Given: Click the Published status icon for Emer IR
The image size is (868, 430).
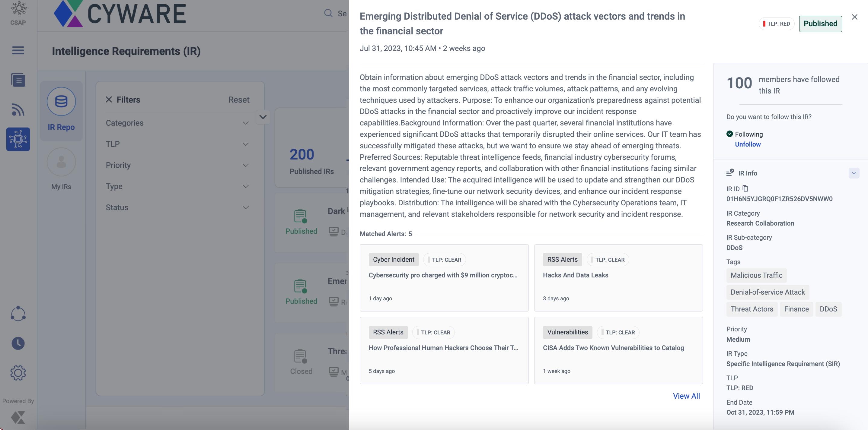Looking at the screenshot, I should pyautogui.click(x=300, y=286).
